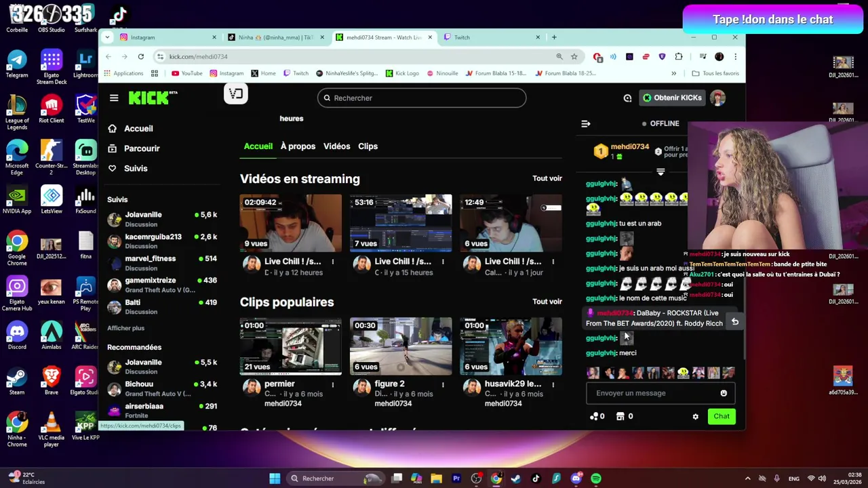
Task: Play the 02:09:42 Live Chill video thumbnail
Action: [x=291, y=223]
